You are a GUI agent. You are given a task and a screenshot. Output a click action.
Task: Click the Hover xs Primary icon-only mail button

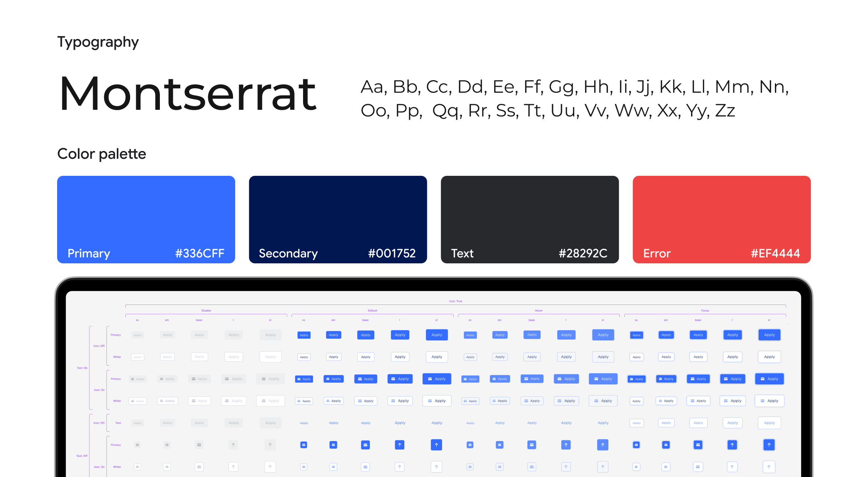click(x=470, y=445)
